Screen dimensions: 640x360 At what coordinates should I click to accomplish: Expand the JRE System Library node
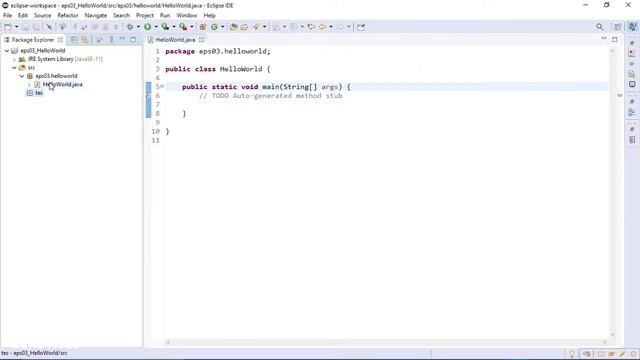(14, 59)
